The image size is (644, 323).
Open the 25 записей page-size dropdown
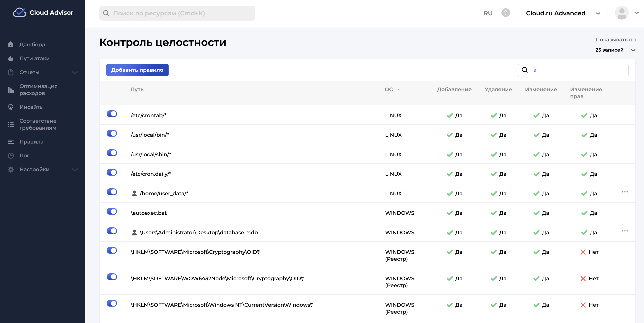point(615,50)
